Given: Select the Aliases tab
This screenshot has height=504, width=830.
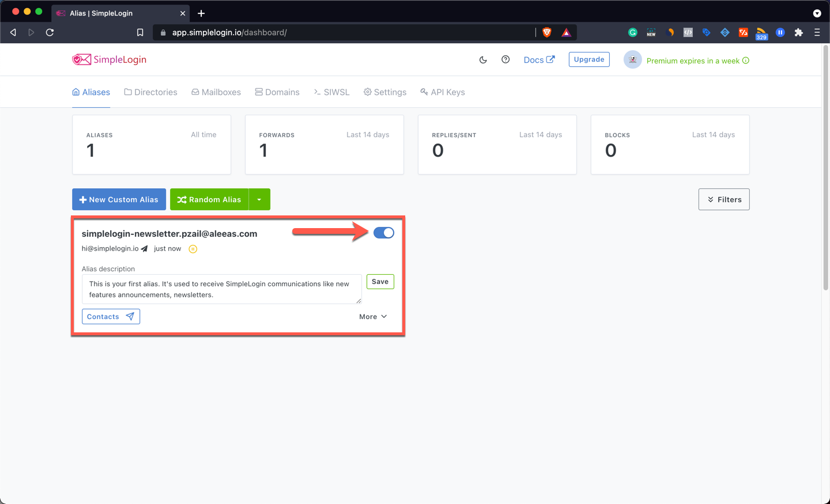Looking at the screenshot, I should tap(91, 92).
